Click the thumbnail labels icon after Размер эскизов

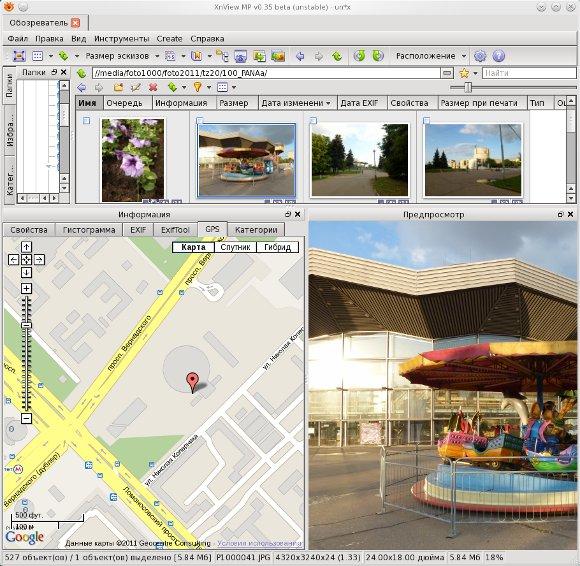pyautogui.click(x=170, y=56)
